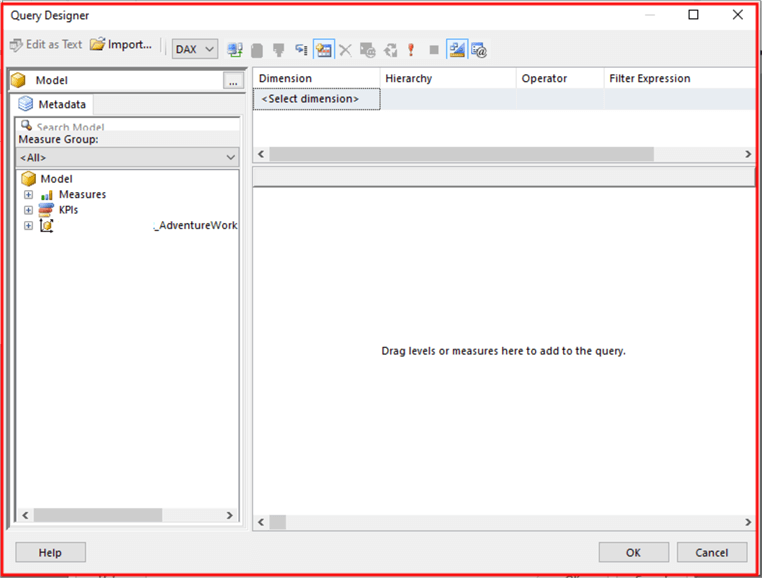Viewport: 762px width, 578px height.
Task: Toggle the Show Empty Cells icon
Action: point(279,50)
